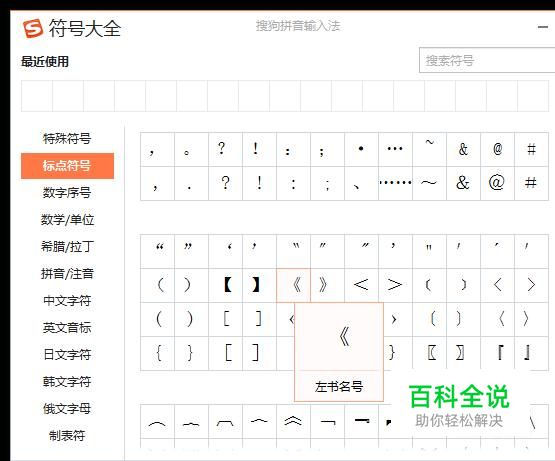Viewport: 555px width, 461px height.
Task: Switch to 日文字符 symbols
Action: click(67, 355)
